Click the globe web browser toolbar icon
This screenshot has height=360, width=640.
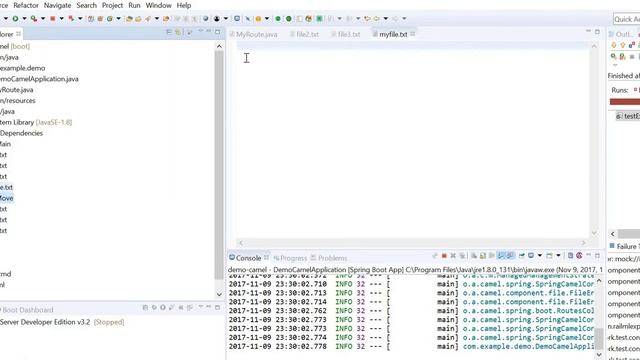click(x=206, y=18)
